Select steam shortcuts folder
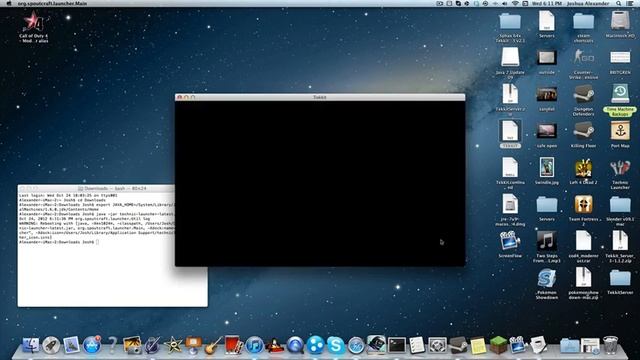 (x=583, y=27)
